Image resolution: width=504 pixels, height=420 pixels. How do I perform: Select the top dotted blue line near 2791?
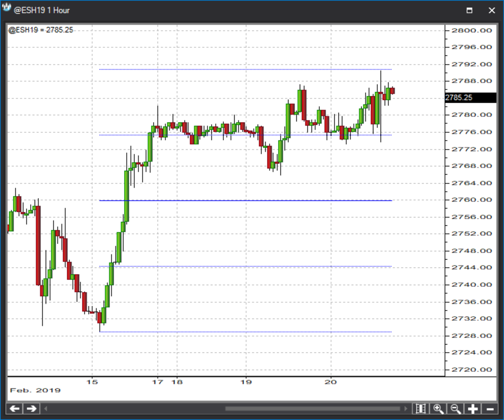coord(246,70)
